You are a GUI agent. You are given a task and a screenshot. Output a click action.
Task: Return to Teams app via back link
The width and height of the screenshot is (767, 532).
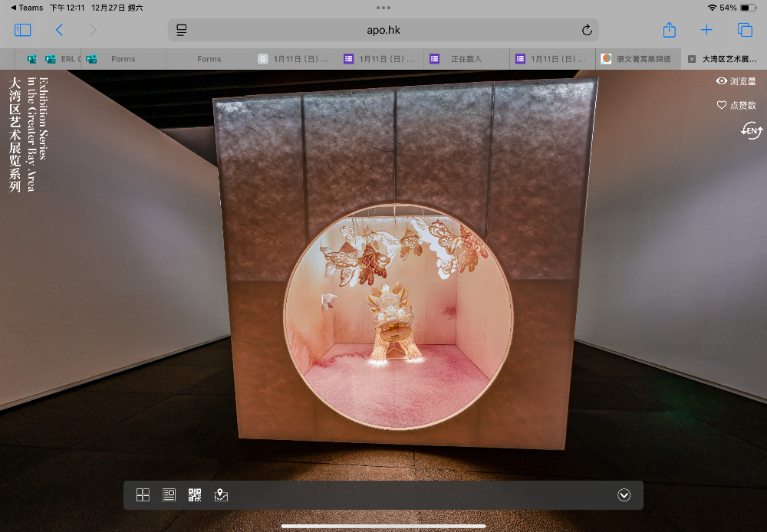(x=27, y=8)
